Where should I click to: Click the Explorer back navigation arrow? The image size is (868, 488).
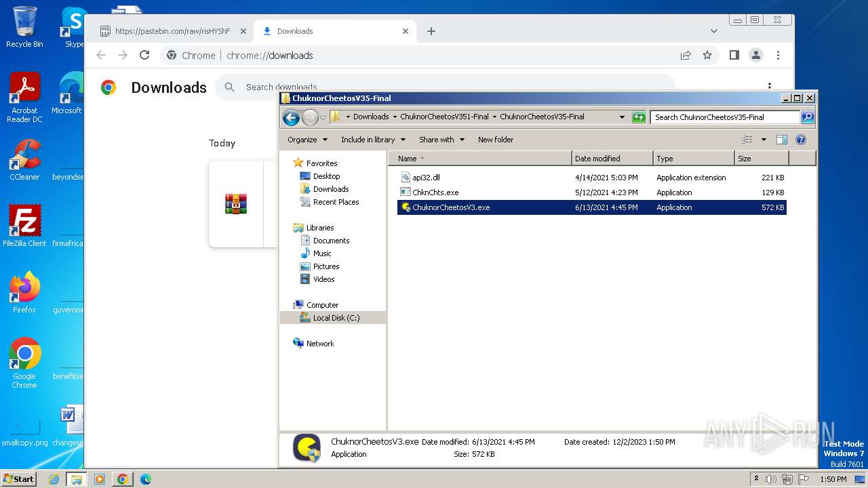pyautogui.click(x=292, y=117)
